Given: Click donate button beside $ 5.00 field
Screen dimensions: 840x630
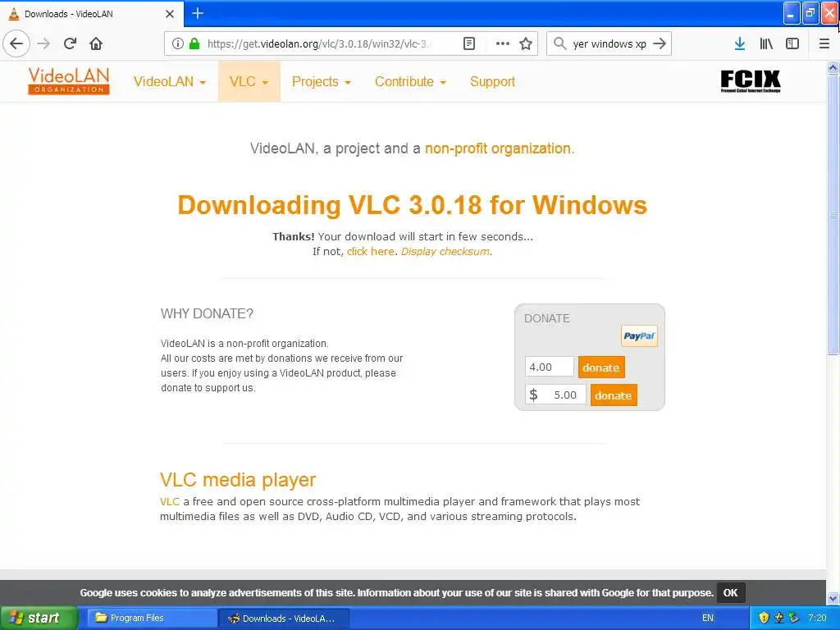Looking at the screenshot, I should pos(614,395).
